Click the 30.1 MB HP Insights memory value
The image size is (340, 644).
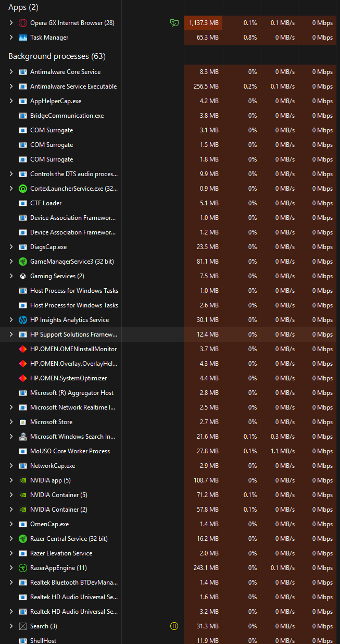(207, 320)
